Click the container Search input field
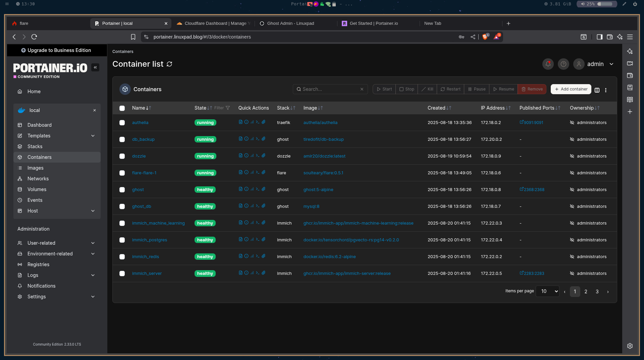The height and width of the screenshot is (360, 644). 330,89
